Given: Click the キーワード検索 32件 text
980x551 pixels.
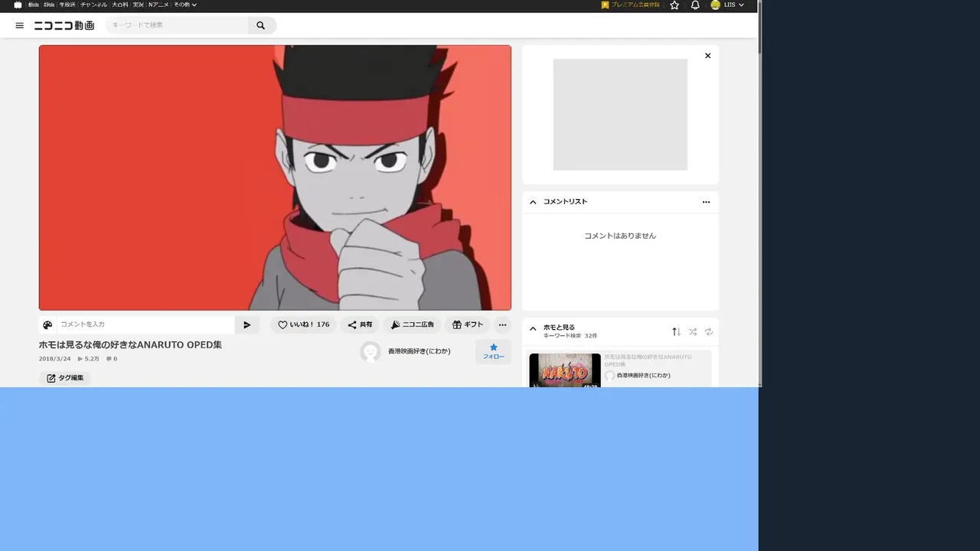Looking at the screenshot, I should click(570, 336).
